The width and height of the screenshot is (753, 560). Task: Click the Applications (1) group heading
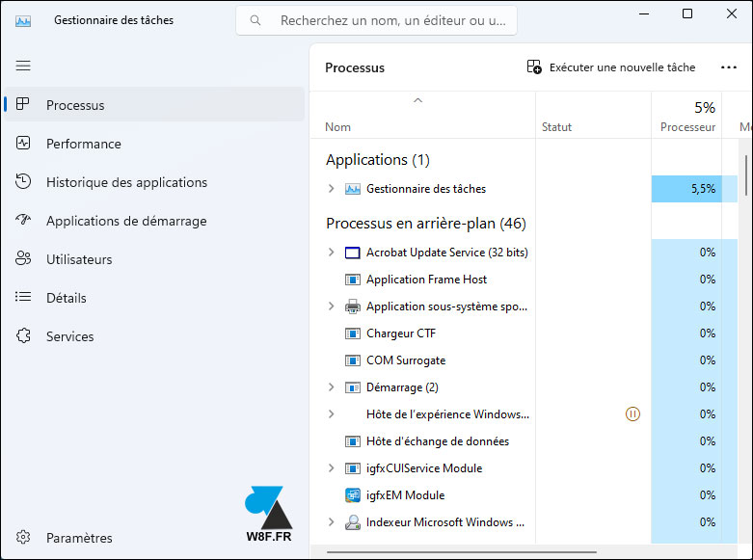pos(377,159)
